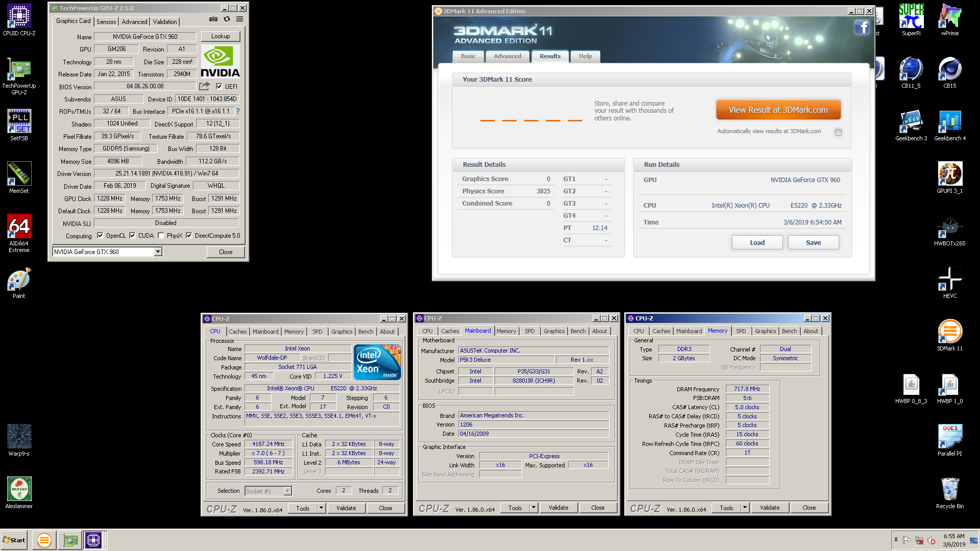The height and width of the screenshot is (551, 980).
Task: Open the Validation tab in GPU-Z
Action: (165, 22)
